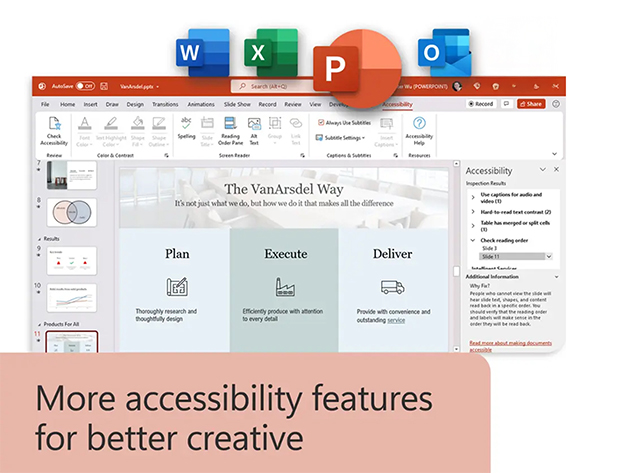Switch to the Slide Show tab
Screen dimensions: 630x473
(x=237, y=104)
